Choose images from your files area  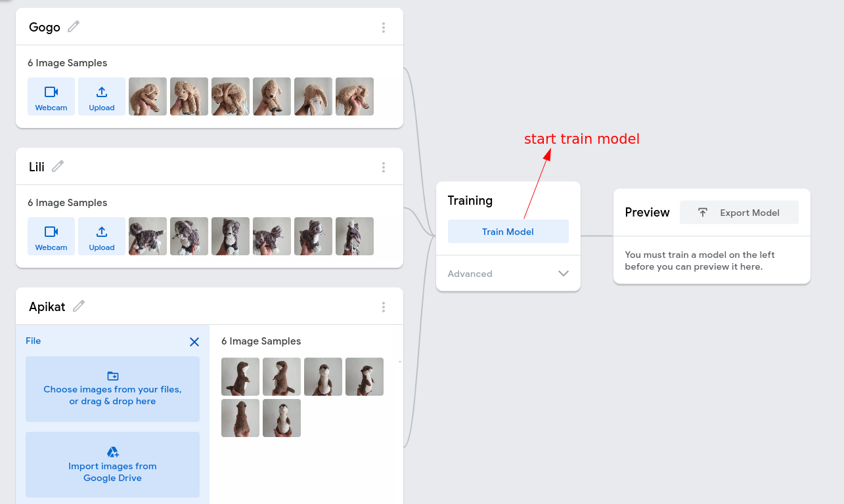[112, 389]
